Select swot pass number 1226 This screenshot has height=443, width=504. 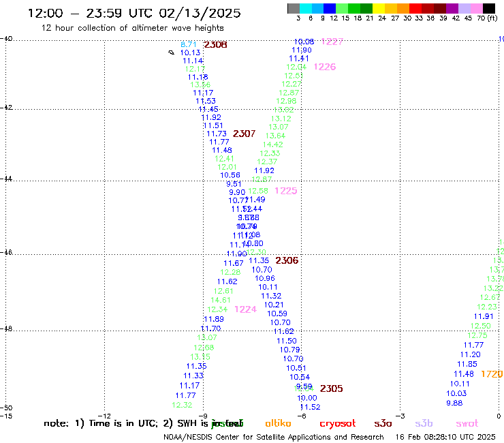(x=325, y=67)
